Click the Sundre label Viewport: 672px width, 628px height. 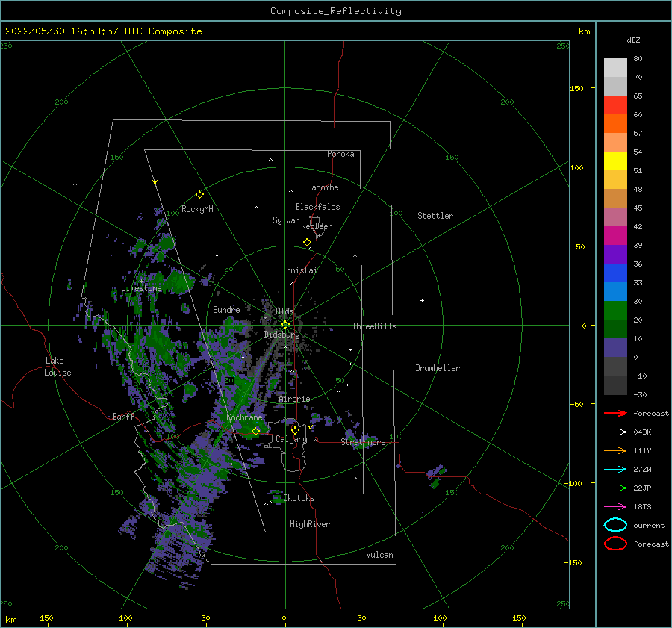[226, 309]
